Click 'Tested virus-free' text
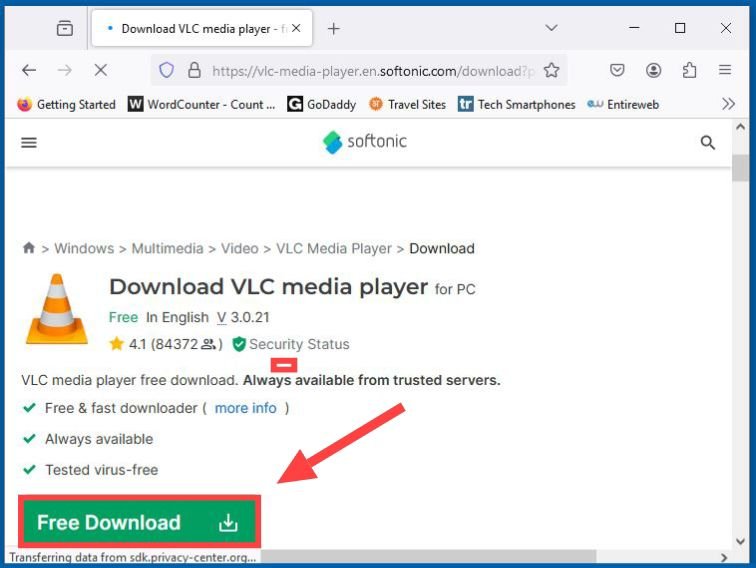Image resolution: width=756 pixels, height=568 pixels. click(x=102, y=470)
